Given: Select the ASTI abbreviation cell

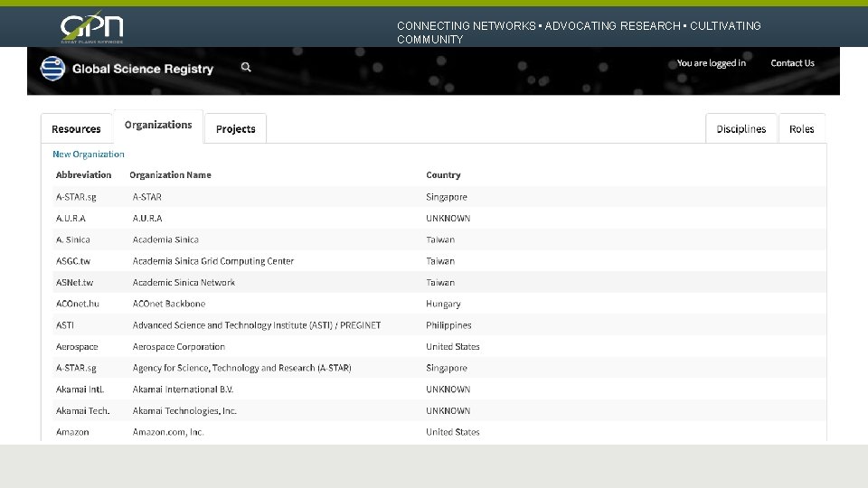Looking at the screenshot, I should pos(65,325).
